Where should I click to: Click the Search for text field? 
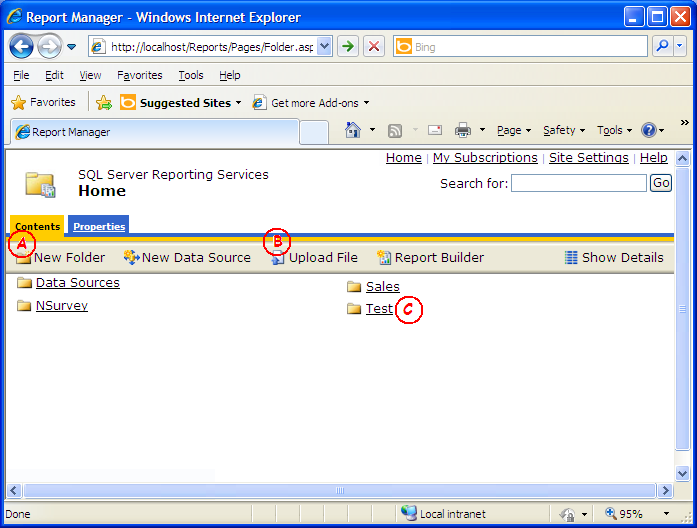579,183
